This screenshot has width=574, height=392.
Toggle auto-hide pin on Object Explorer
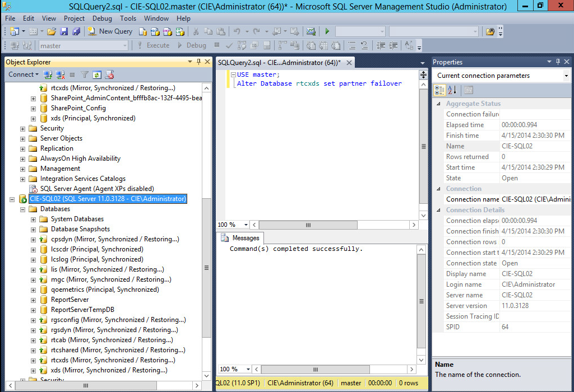pos(198,62)
